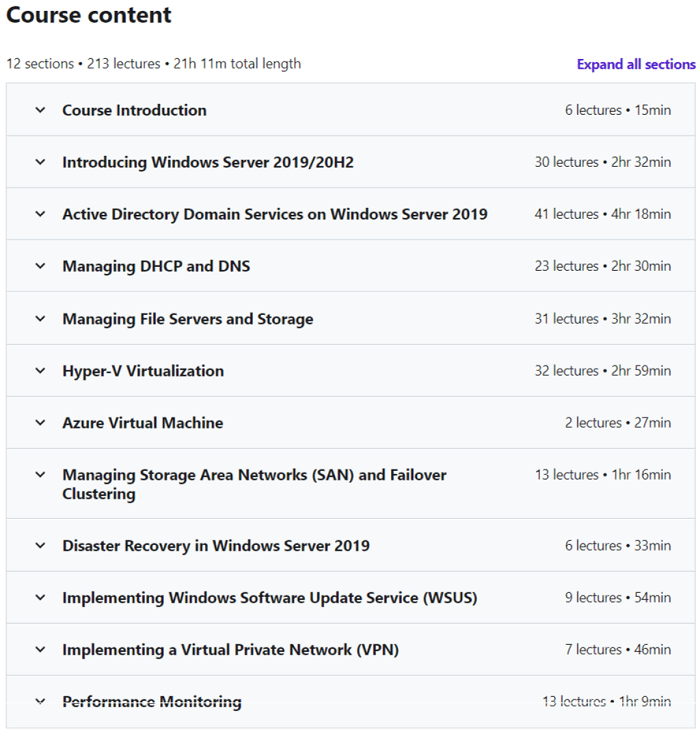The width and height of the screenshot is (700, 734).
Task: Click the Hyper-V Virtualization chevron arrow
Action: pyautogui.click(x=40, y=371)
